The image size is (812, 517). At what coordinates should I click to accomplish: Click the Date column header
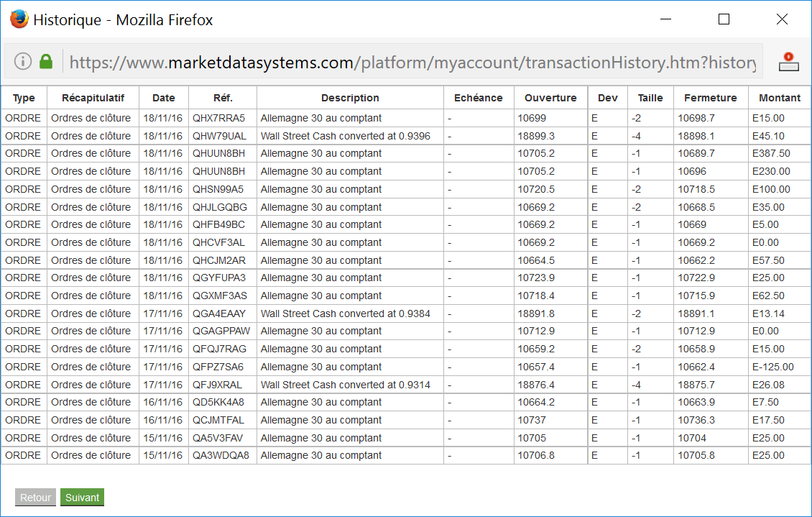click(x=164, y=98)
